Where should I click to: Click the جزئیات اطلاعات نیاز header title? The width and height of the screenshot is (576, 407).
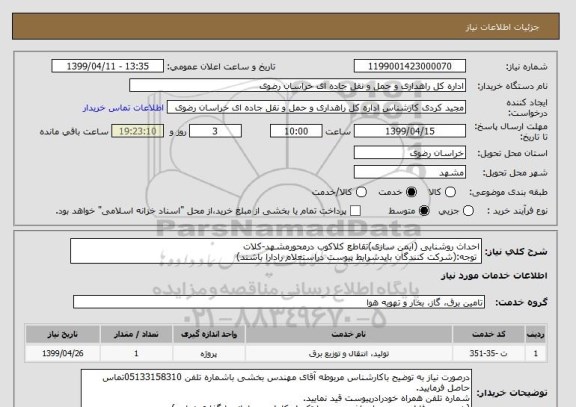pyautogui.click(x=502, y=28)
